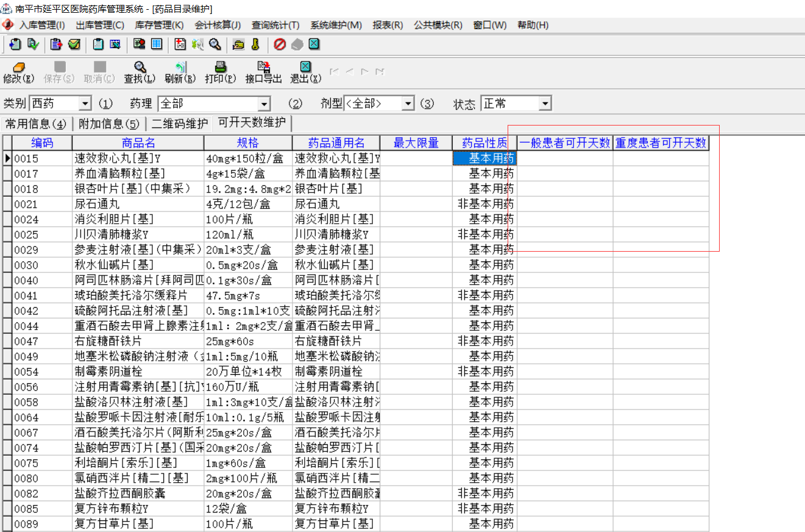Image resolution: width=805 pixels, height=532 pixels.
Task: Switch to the 常用信息(4) tab
Action: coord(36,124)
